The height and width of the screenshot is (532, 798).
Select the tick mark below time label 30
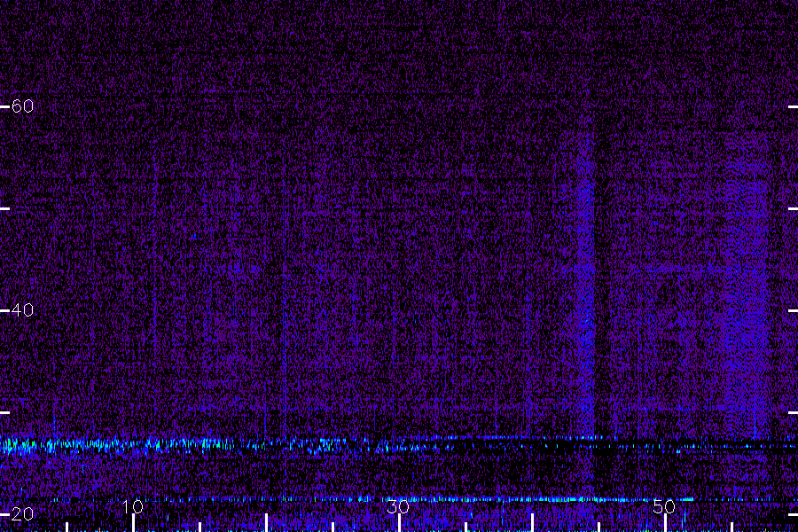(400, 523)
